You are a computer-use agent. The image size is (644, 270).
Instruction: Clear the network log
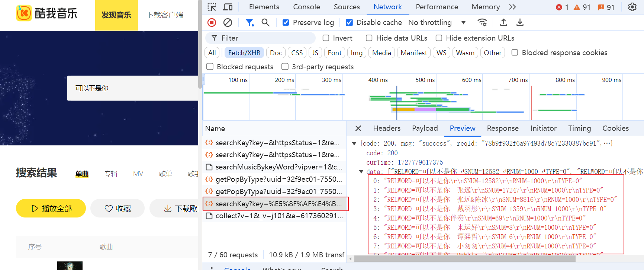pos(228,23)
